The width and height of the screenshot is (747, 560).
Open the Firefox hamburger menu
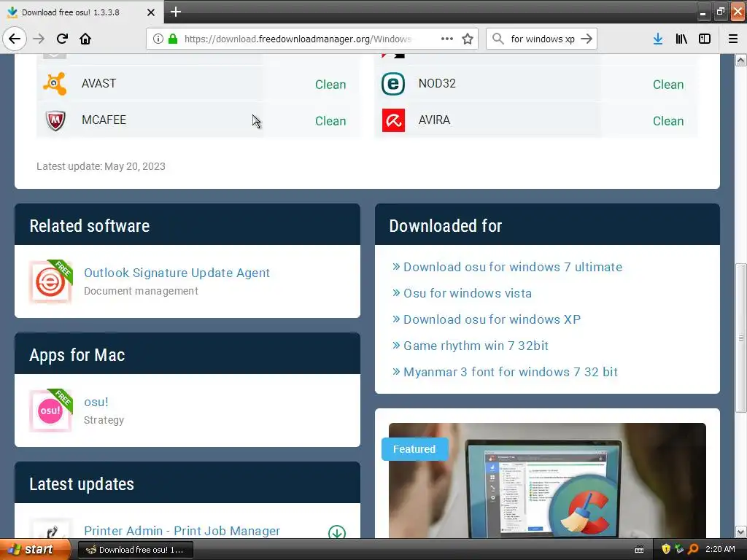733,39
